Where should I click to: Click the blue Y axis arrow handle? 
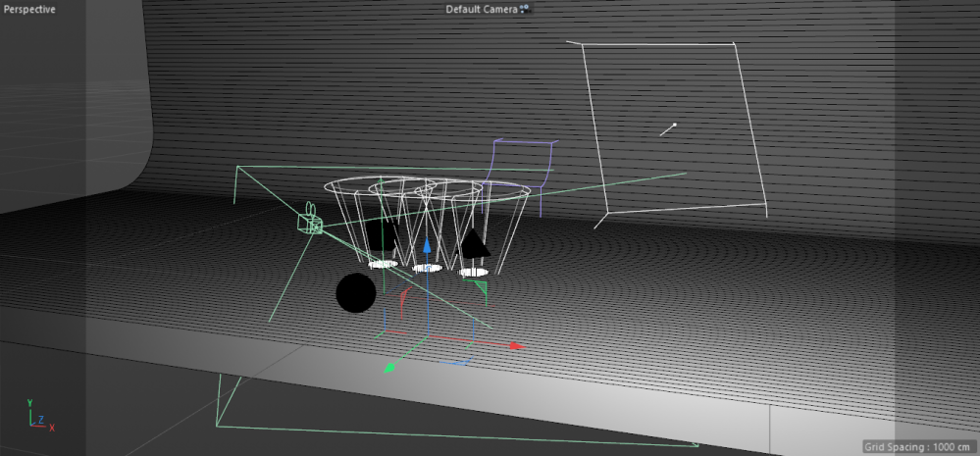427,245
